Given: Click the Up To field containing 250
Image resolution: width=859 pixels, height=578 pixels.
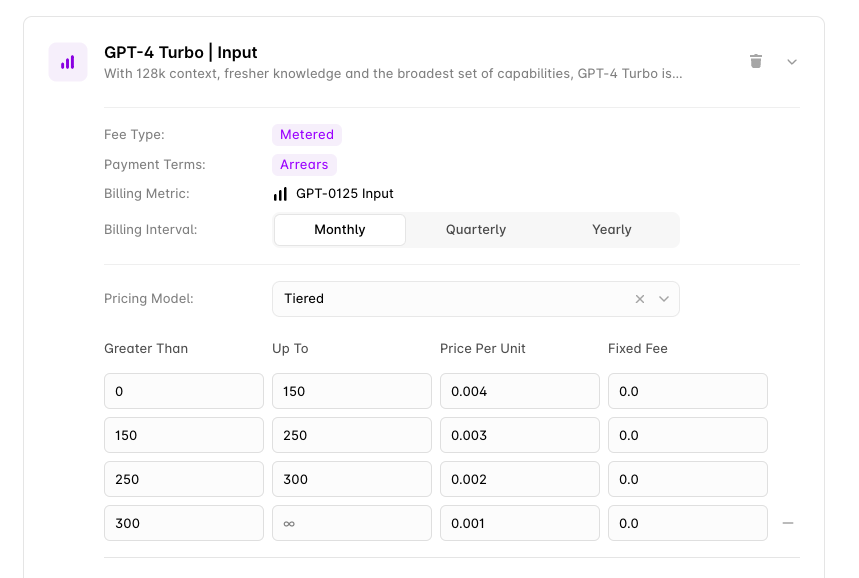Looking at the screenshot, I should 351,435.
